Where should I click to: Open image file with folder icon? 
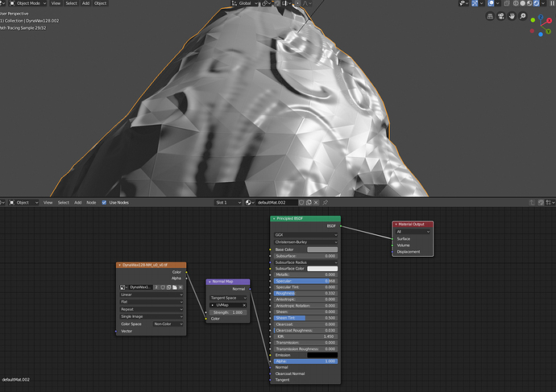(175, 287)
